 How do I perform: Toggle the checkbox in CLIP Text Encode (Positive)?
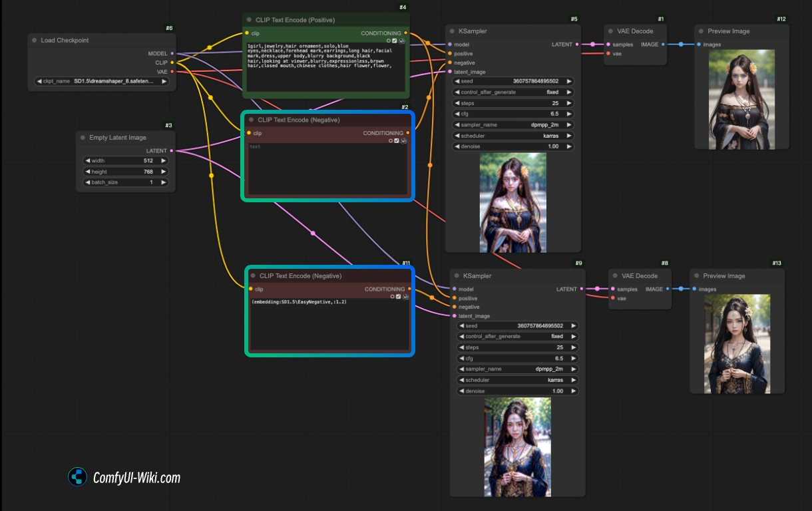[x=395, y=41]
